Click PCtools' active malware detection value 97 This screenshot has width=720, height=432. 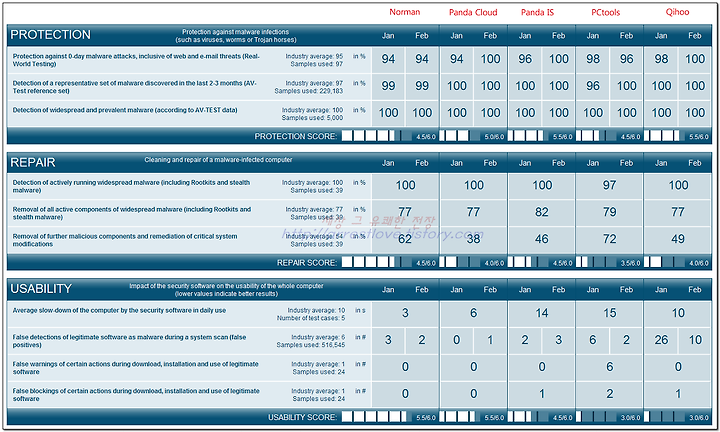(x=609, y=185)
